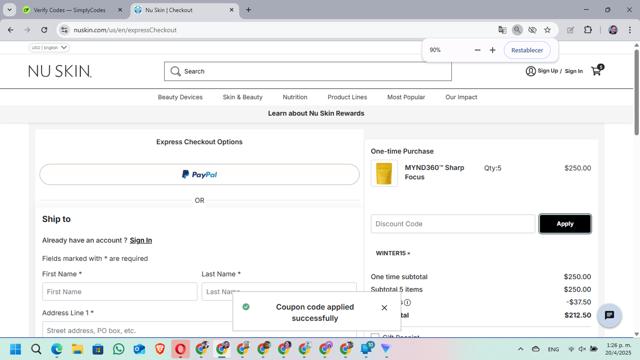Click the search magnifier icon in search bar
Viewport: 640px width, 360px height.
[x=176, y=71]
